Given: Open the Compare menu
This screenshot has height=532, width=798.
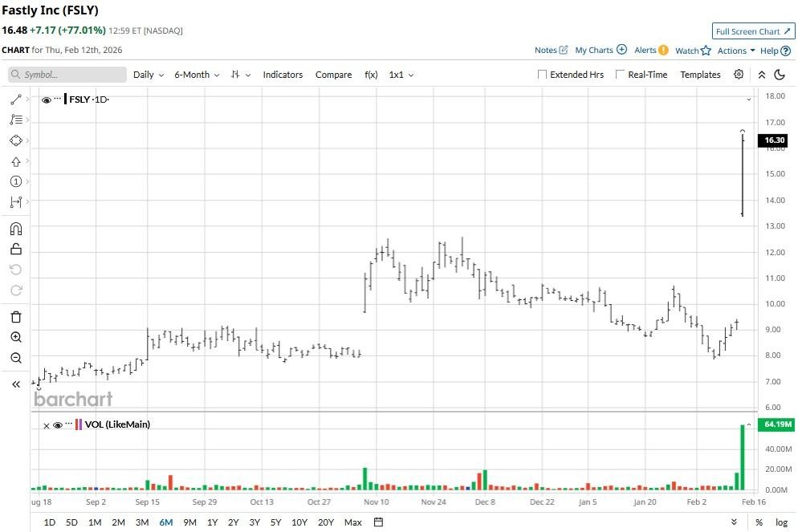Looking at the screenshot, I should [x=333, y=75].
